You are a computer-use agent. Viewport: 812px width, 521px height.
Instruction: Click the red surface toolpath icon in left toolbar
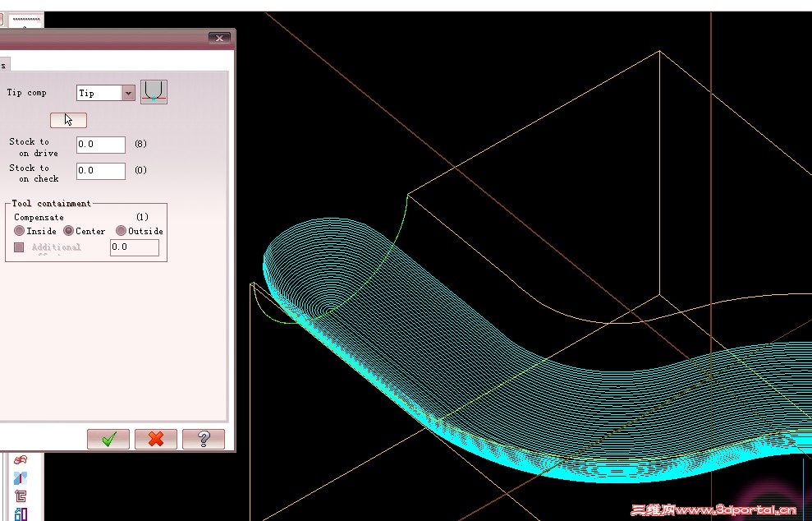coord(21,460)
